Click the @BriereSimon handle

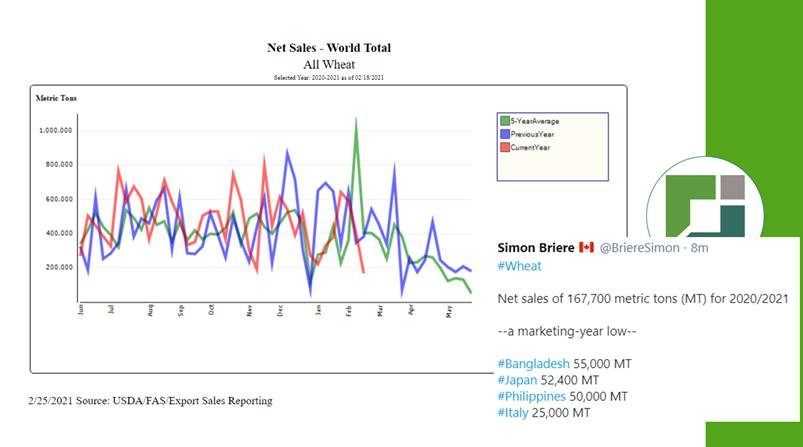[x=641, y=246]
